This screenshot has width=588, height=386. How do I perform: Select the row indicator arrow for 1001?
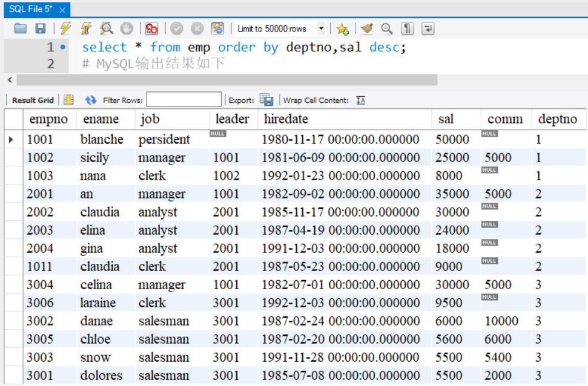(12, 139)
